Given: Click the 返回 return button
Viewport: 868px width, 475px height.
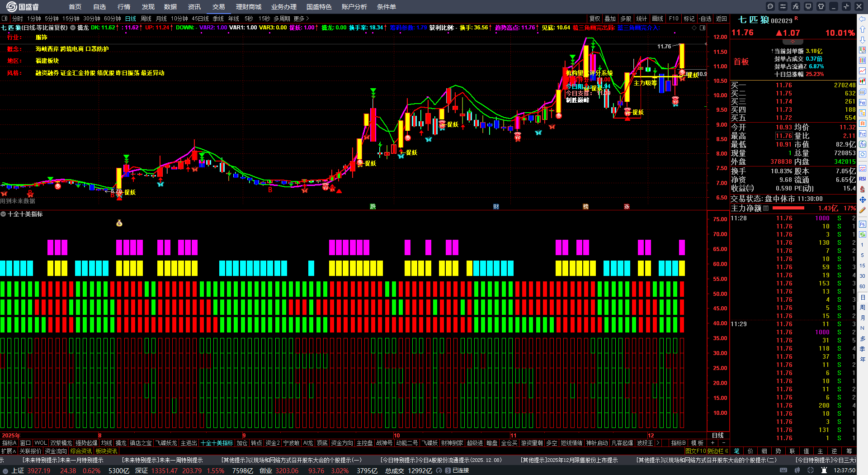Looking at the screenshot, I should (722, 19).
